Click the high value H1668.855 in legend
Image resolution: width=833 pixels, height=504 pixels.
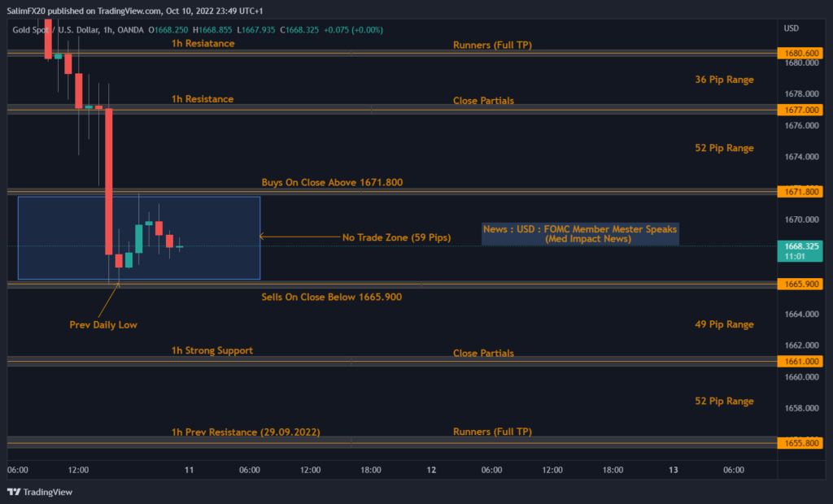[x=212, y=30]
